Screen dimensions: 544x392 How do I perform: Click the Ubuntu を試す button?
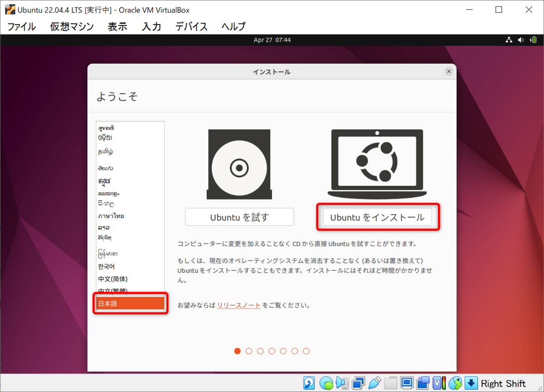pyautogui.click(x=239, y=217)
